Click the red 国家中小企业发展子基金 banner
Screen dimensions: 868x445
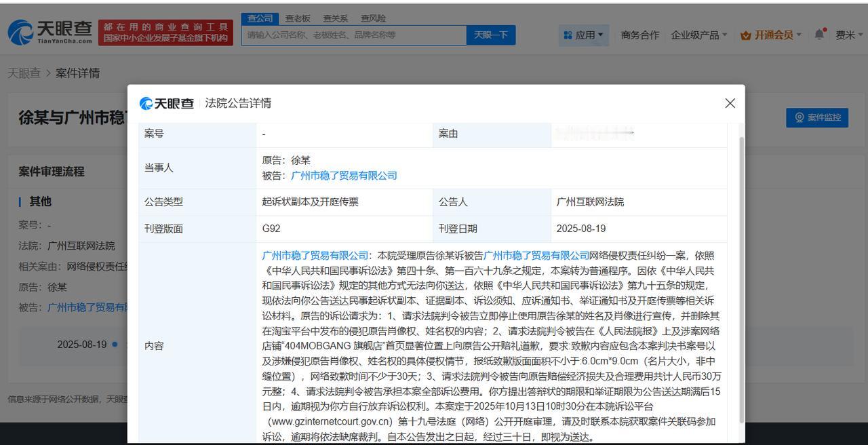tap(165, 32)
